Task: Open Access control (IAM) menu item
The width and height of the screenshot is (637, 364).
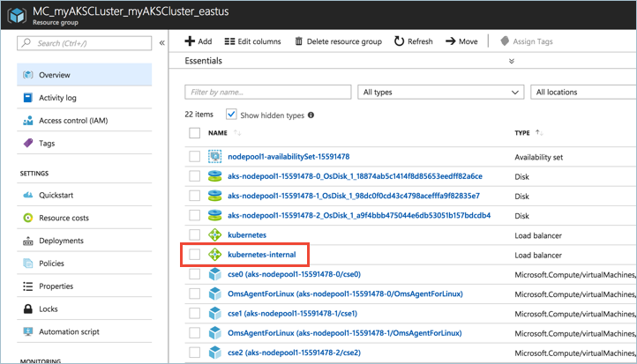Action: coord(85,121)
